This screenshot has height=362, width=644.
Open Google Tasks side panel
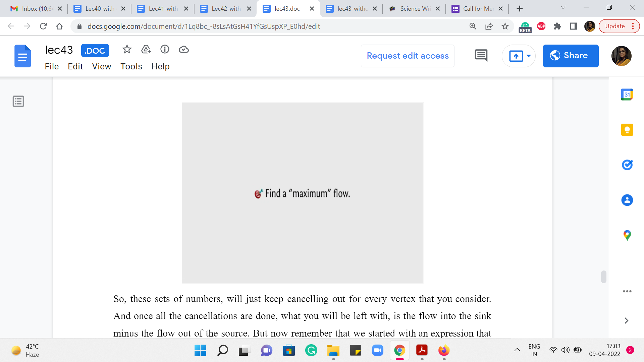[627, 165]
